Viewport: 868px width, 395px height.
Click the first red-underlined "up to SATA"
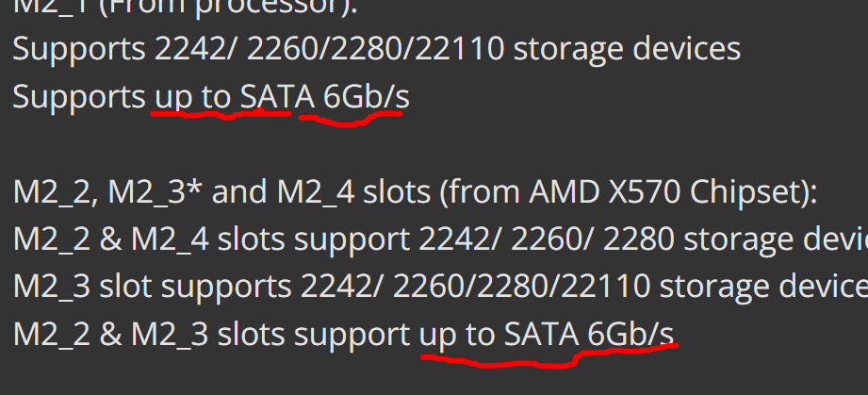(x=221, y=95)
